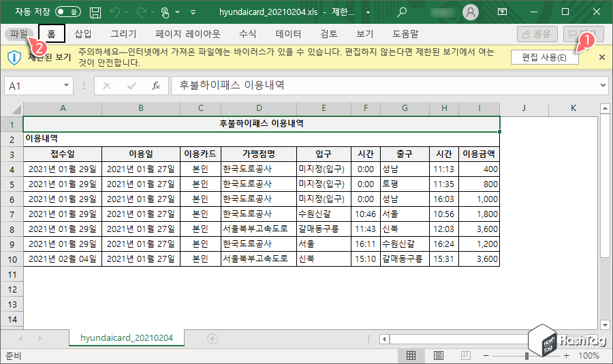Click the horizontal scrollbar left arrow
The width and height of the screenshot is (613, 364).
click(384, 339)
